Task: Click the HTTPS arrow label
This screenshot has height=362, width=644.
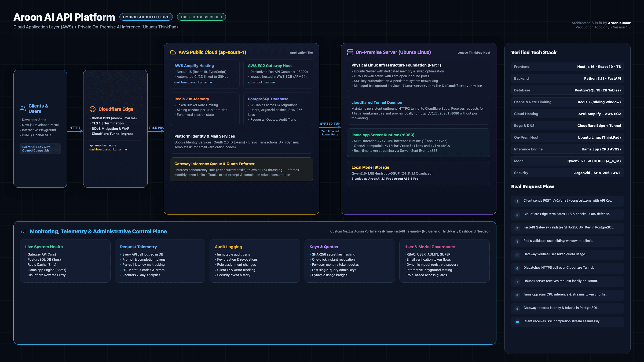Action: coord(75,128)
